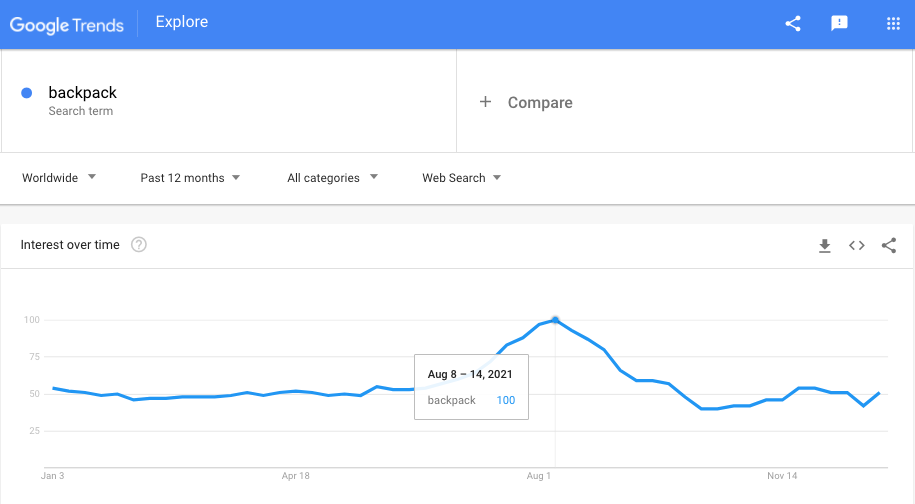Expand the All categories dropdown

(332, 178)
